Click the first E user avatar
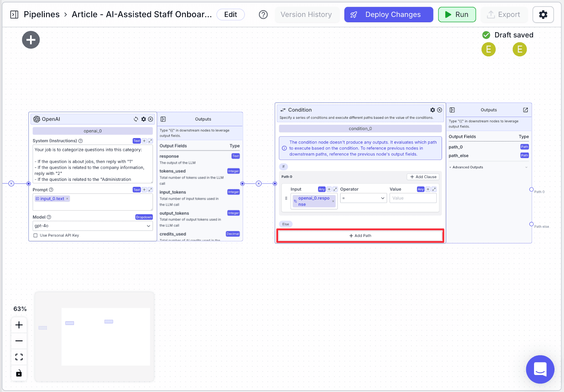This screenshot has height=392, width=564. pyautogui.click(x=489, y=49)
